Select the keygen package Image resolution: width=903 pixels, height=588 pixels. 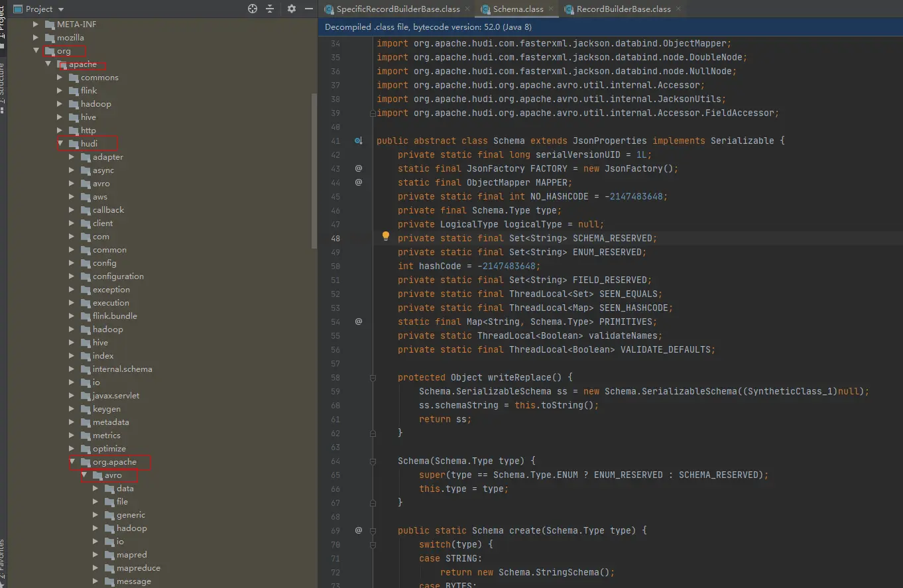pyautogui.click(x=106, y=409)
